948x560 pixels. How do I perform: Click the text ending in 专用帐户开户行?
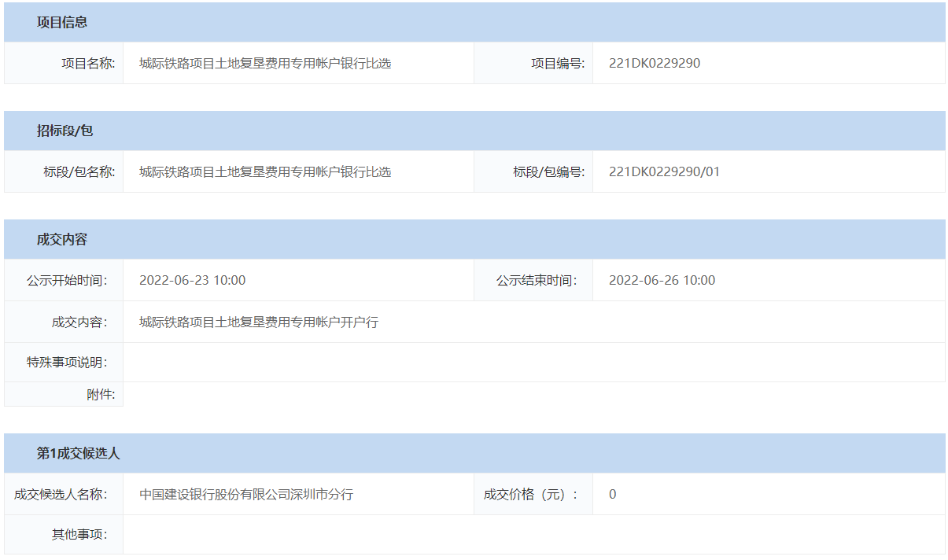(259, 322)
